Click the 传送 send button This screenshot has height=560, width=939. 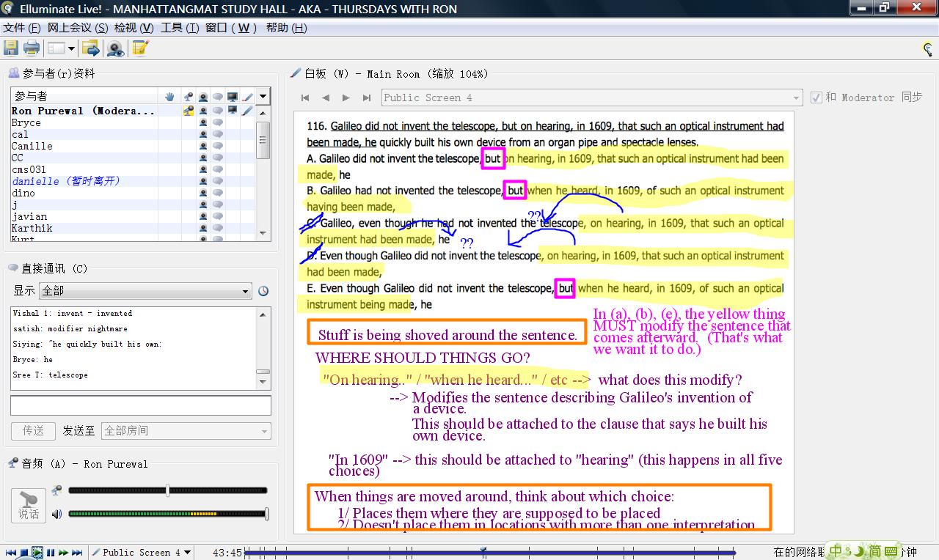click(33, 430)
